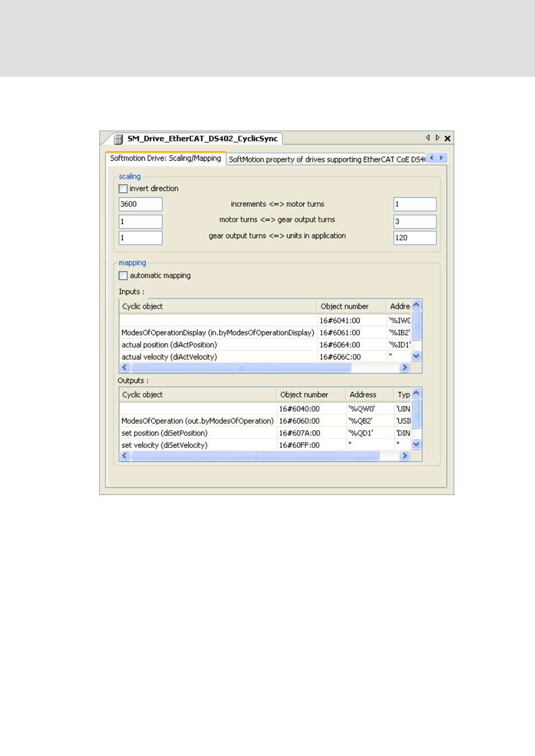535x756 pixels.
Task: Click the right arrow to scroll property tabs
Action: click(441, 158)
